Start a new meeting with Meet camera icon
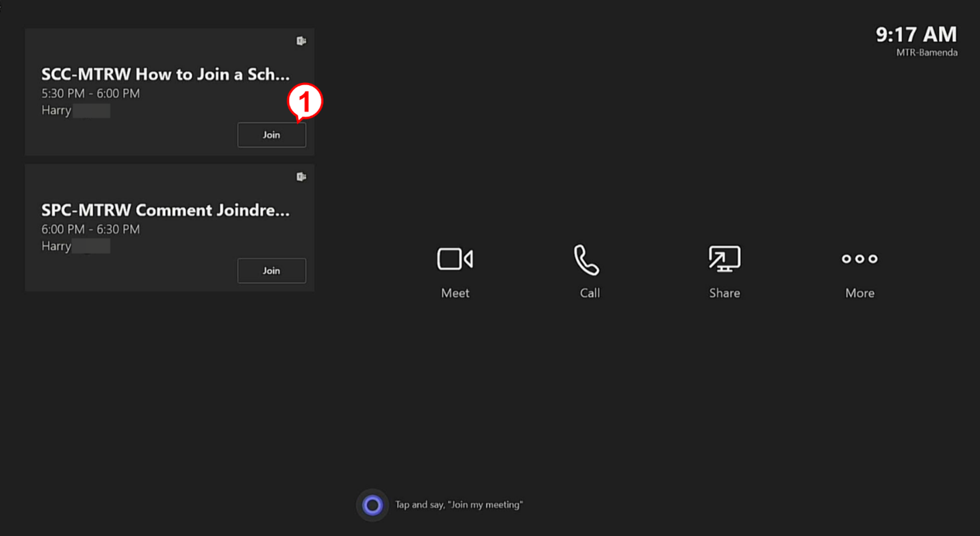 coord(455,260)
